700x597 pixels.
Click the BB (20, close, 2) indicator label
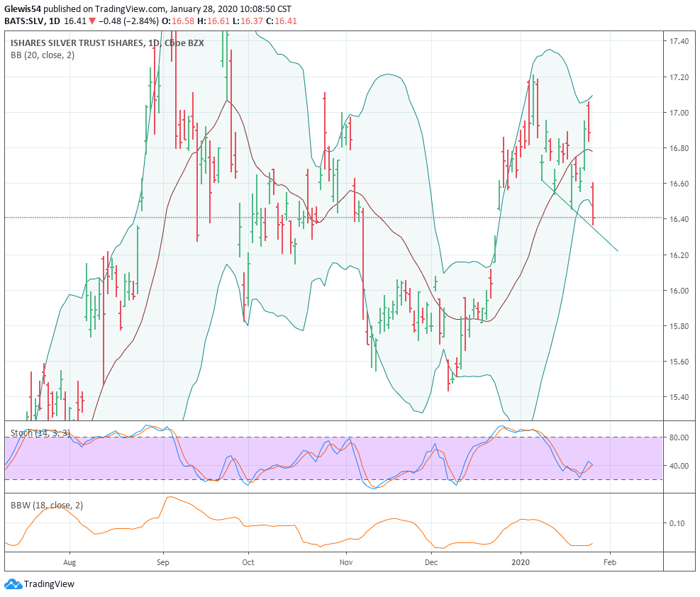point(43,55)
